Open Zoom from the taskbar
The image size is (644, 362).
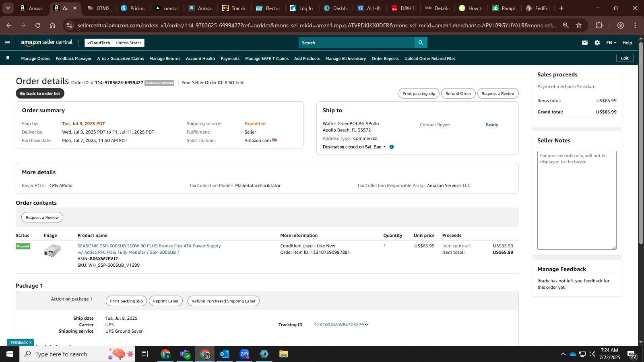tap(244, 354)
